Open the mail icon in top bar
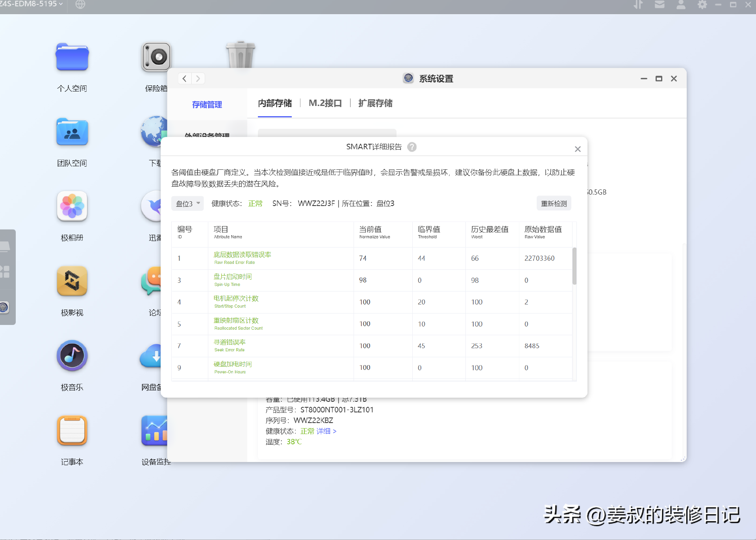 pos(660,5)
